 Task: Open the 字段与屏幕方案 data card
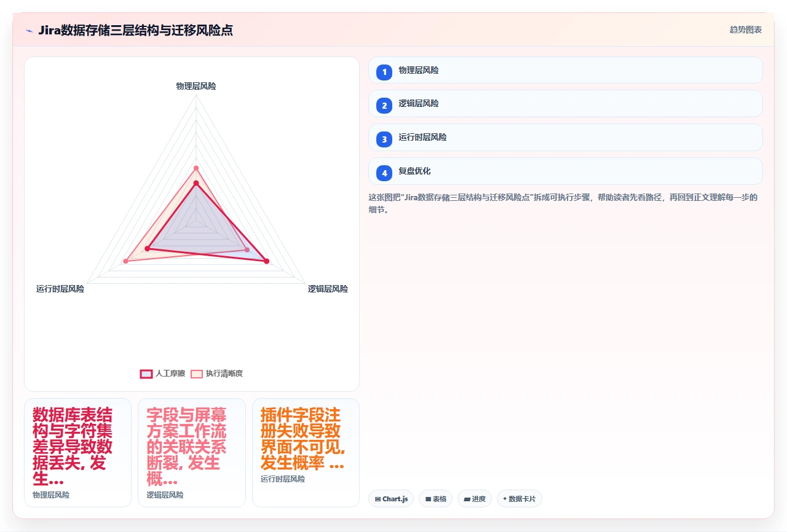click(192, 453)
